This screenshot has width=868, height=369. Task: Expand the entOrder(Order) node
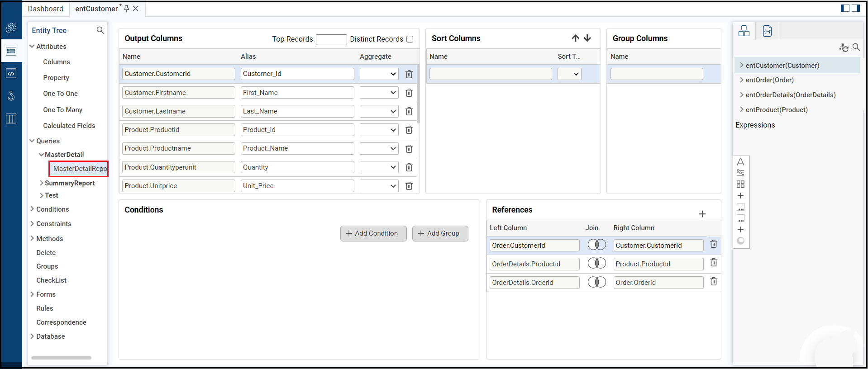pos(741,80)
